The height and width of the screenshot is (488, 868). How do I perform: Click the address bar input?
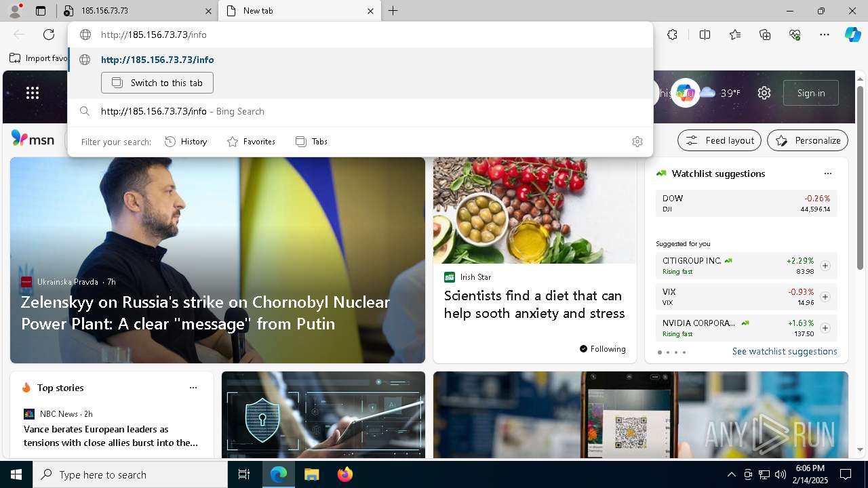[x=360, y=35]
